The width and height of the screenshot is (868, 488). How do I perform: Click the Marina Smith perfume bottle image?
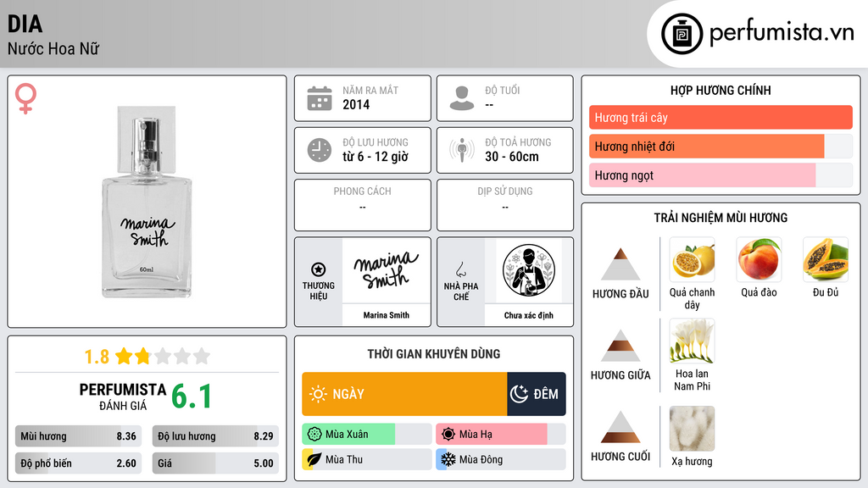tap(147, 202)
